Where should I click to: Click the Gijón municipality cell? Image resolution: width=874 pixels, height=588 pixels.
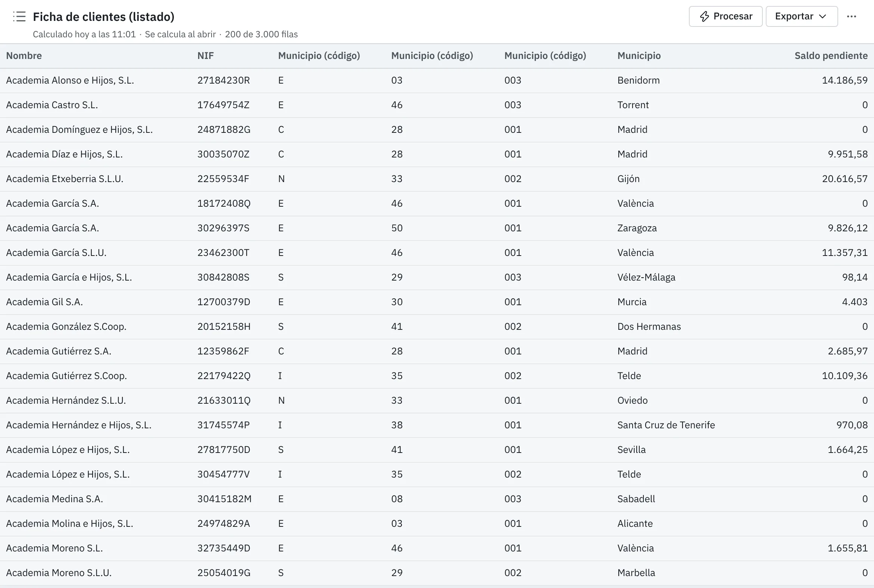[629, 179]
